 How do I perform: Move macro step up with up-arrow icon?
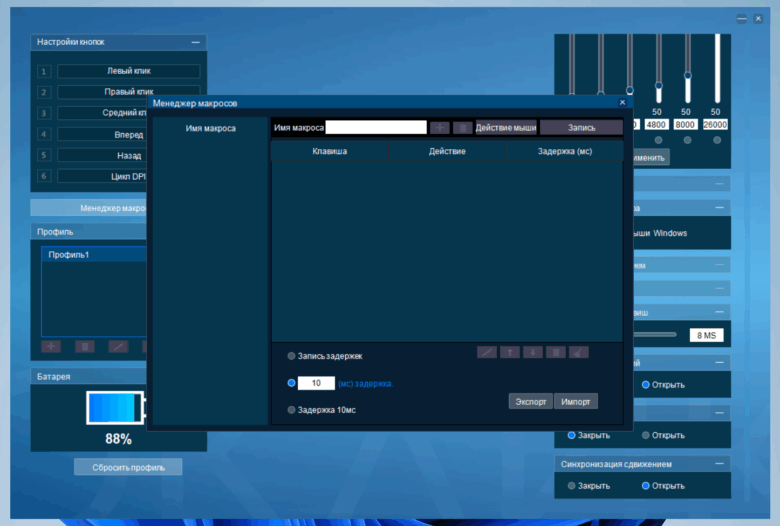click(x=510, y=352)
